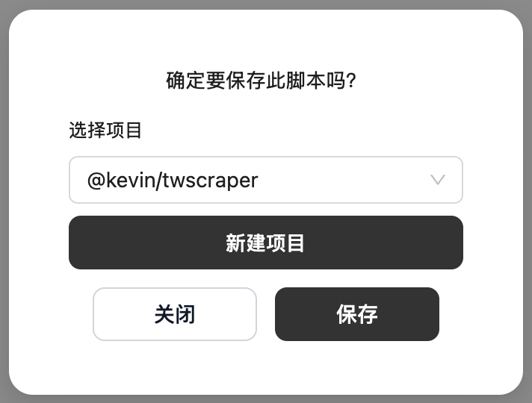Screen dimensions: 532x403
Task: Open the 选择项目 combo box
Action: 266,180
